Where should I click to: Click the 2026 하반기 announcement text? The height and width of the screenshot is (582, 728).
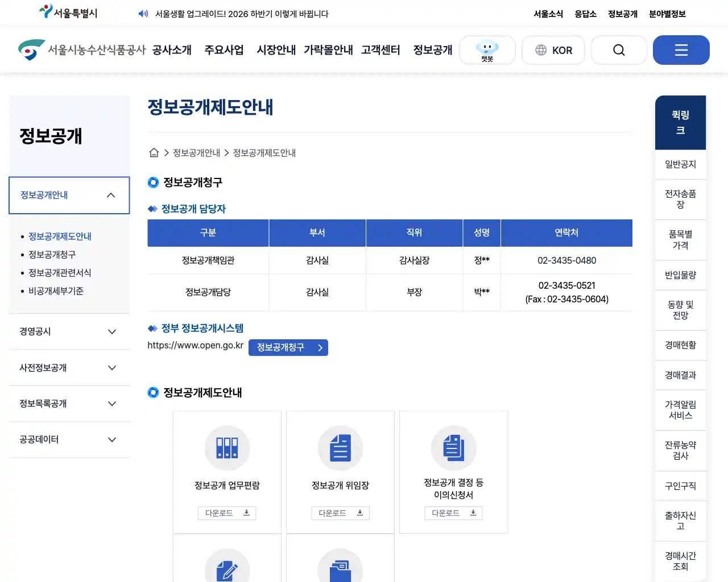(x=242, y=14)
